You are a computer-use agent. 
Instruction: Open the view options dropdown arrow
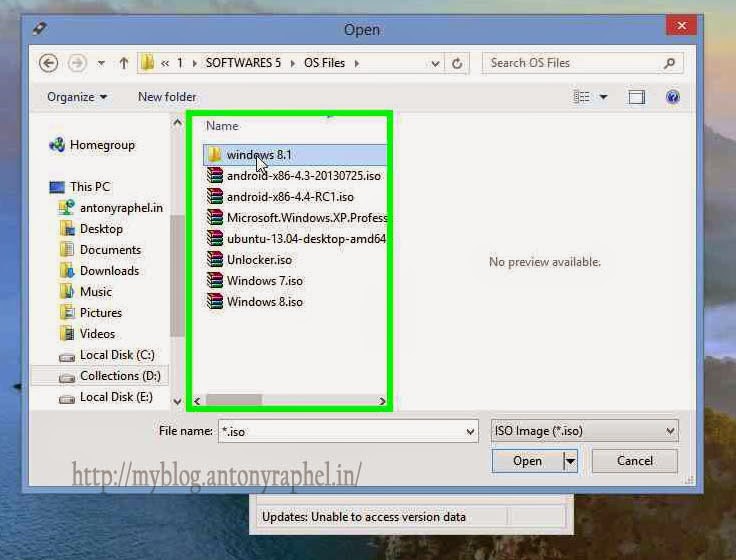point(604,97)
